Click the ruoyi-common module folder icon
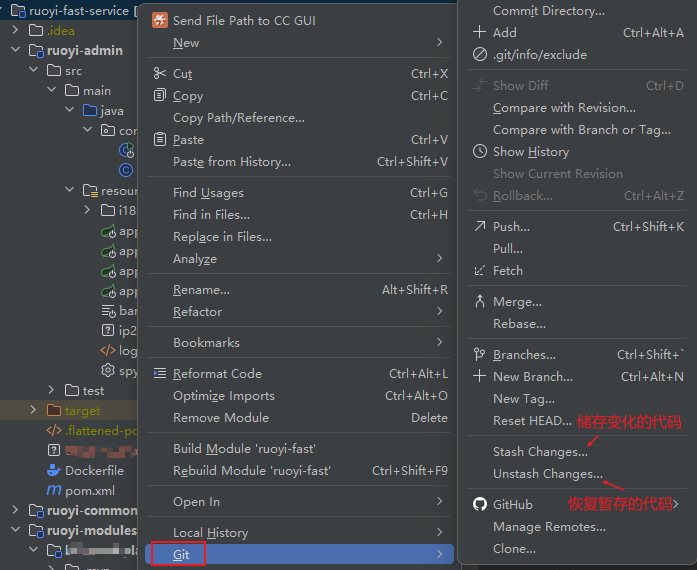The height and width of the screenshot is (570, 697). pos(36,510)
